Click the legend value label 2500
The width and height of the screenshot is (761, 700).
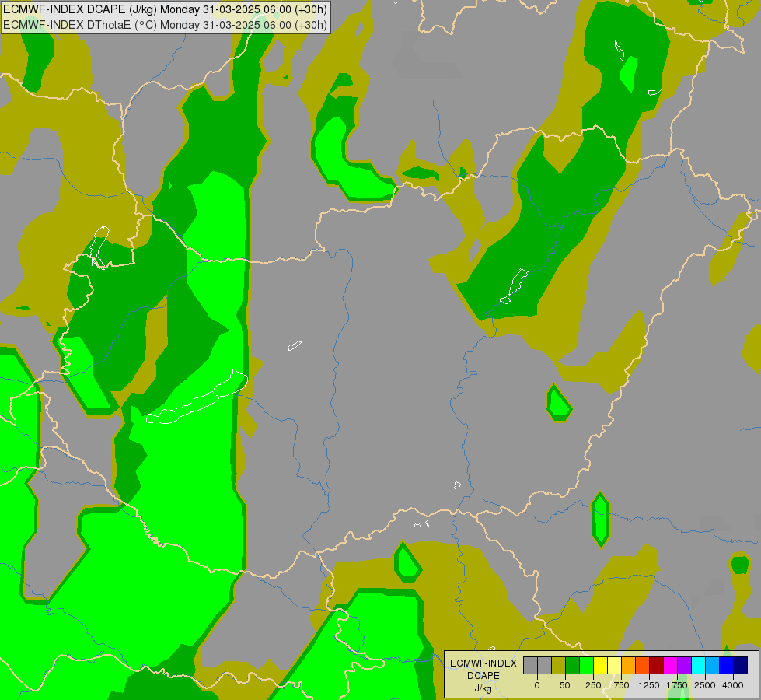(705, 685)
